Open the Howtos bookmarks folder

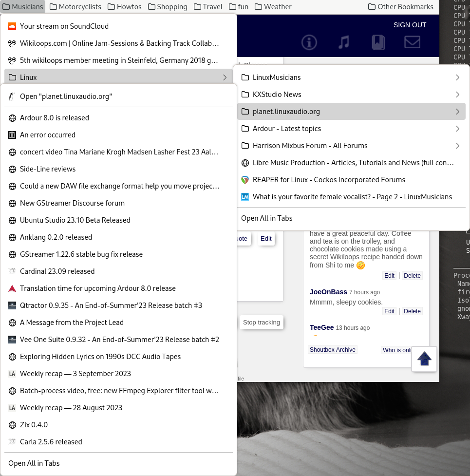click(124, 7)
